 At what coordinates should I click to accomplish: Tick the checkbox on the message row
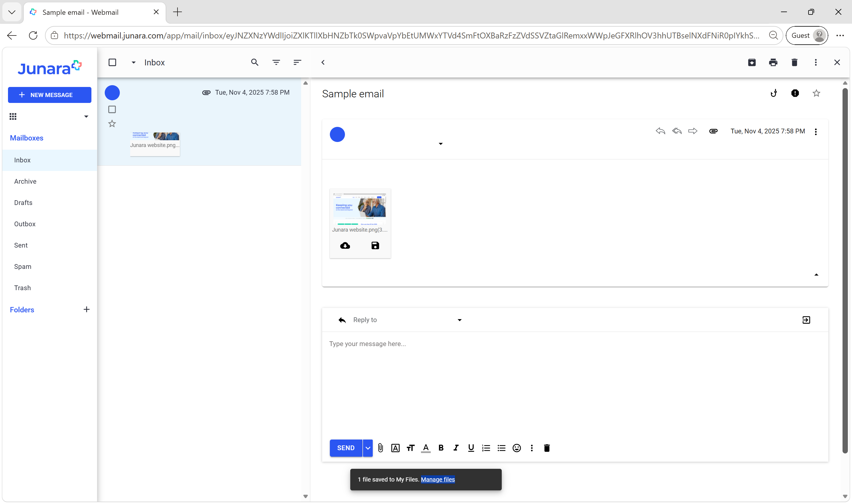(112, 109)
